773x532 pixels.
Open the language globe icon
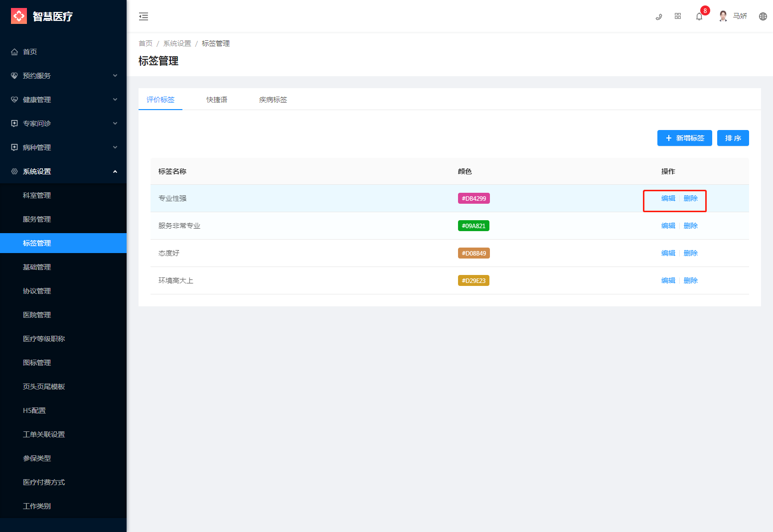pos(763,16)
